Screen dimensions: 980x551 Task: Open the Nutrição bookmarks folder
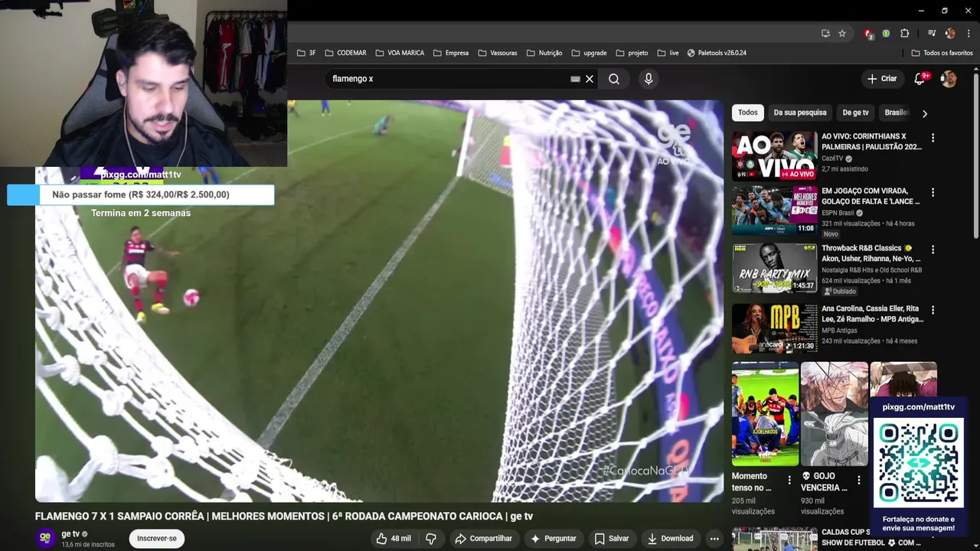tap(544, 53)
